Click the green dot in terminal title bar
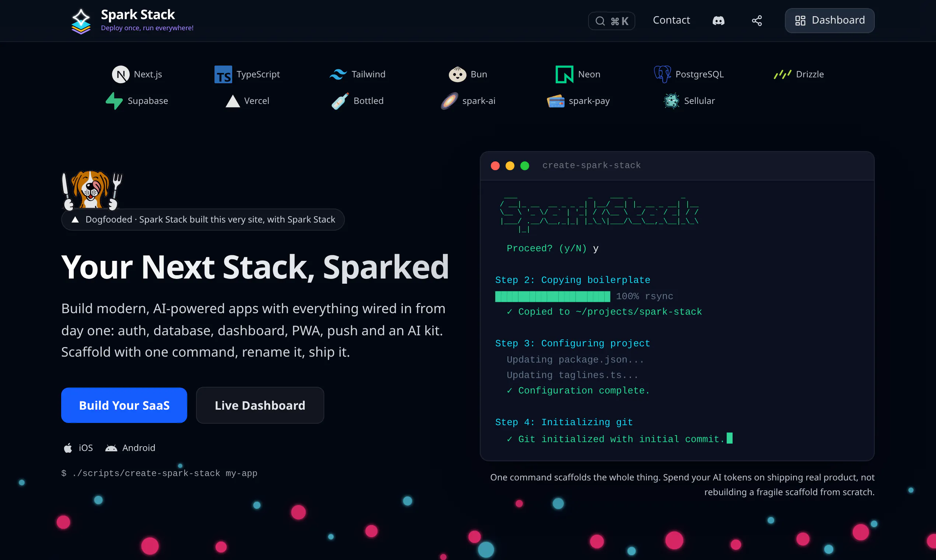 (525, 166)
